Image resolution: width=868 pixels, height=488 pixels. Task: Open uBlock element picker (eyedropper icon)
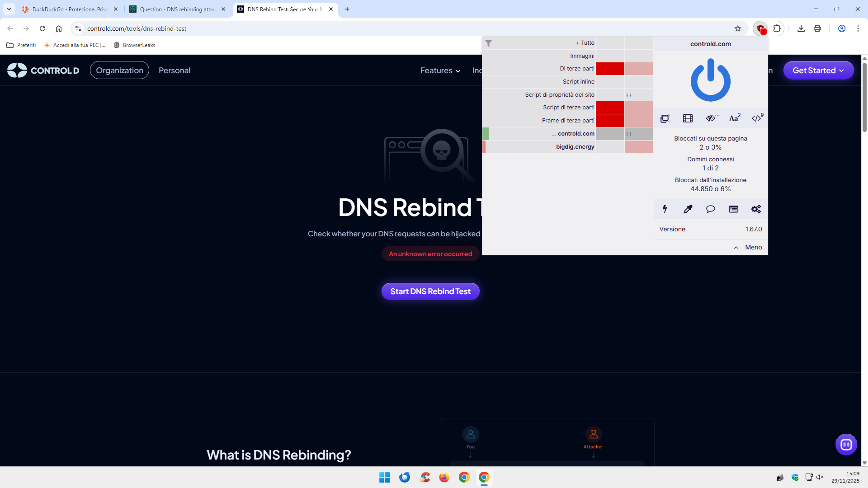(x=688, y=209)
